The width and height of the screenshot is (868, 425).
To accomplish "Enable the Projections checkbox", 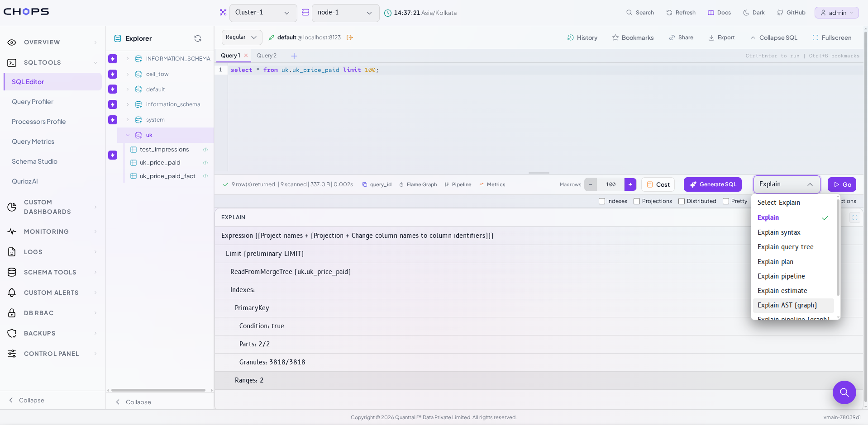I will click(637, 201).
